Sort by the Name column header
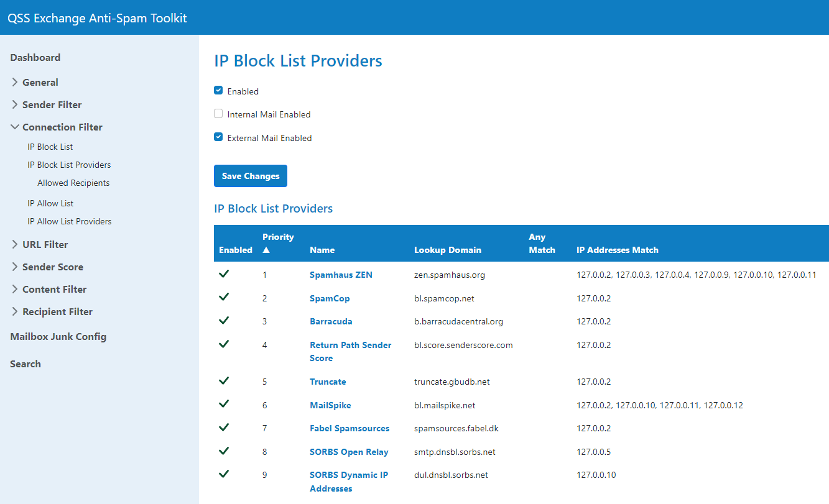829x504 pixels. tap(322, 250)
